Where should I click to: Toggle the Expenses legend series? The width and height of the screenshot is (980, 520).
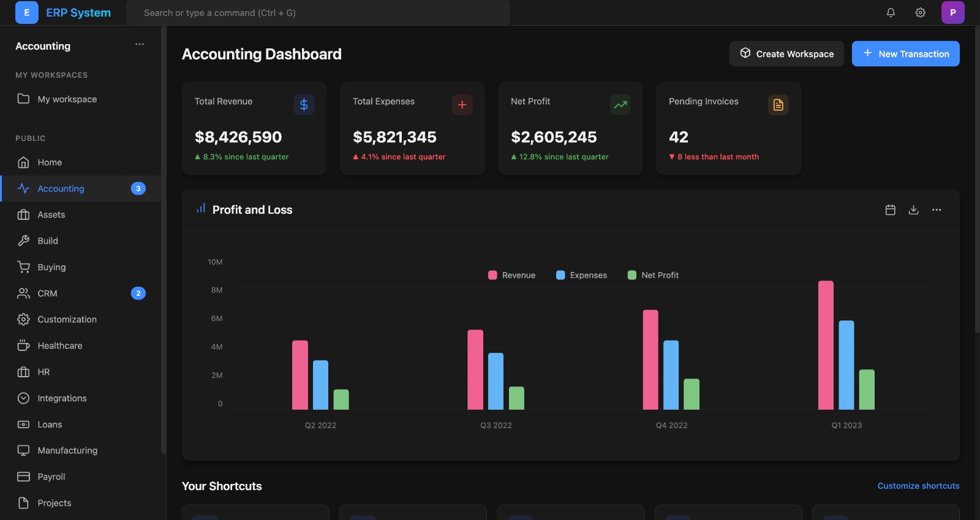point(581,276)
